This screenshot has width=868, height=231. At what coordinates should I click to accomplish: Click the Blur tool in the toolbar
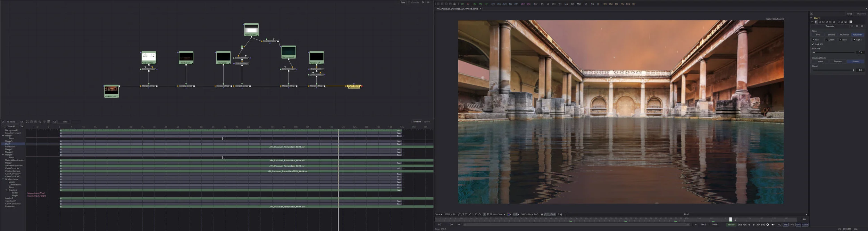coord(535,4)
